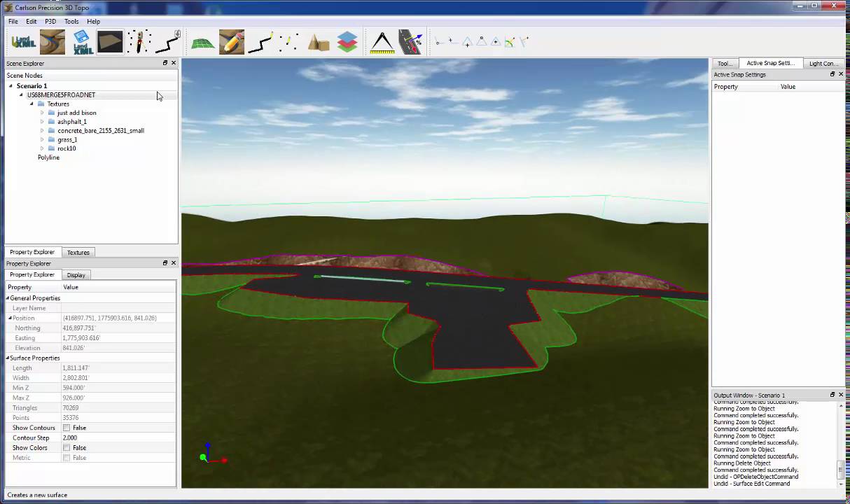Open the stacked layers tool icon
The height and width of the screenshot is (504, 850).
(x=347, y=42)
